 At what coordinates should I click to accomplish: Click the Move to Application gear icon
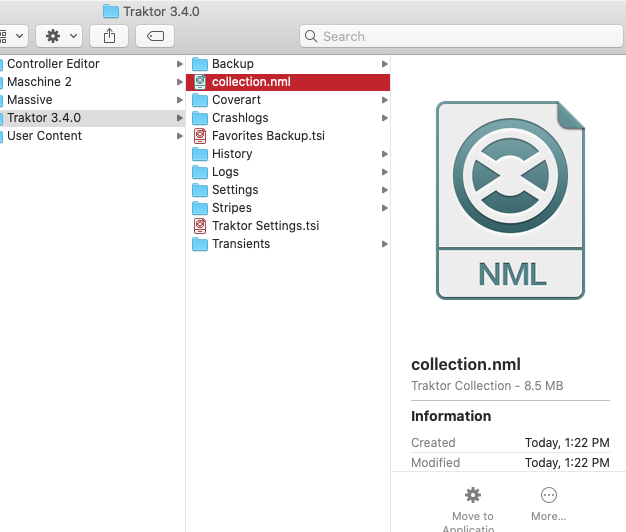pos(473,495)
